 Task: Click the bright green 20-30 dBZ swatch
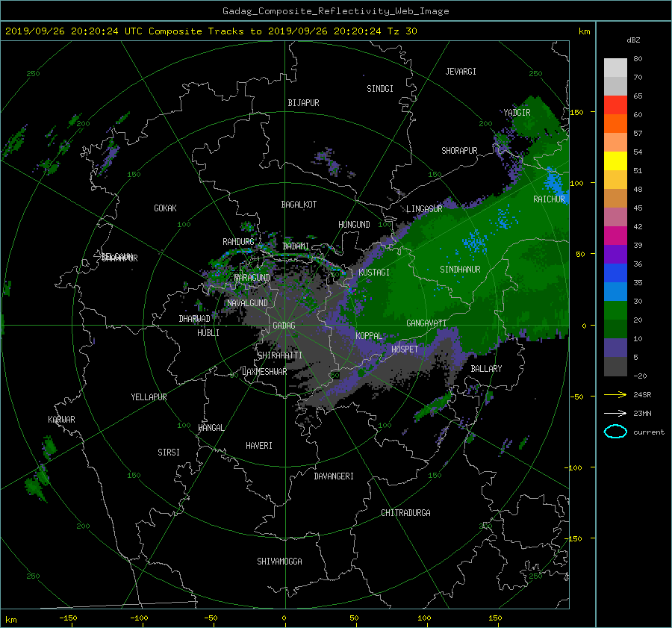[615, 311]
